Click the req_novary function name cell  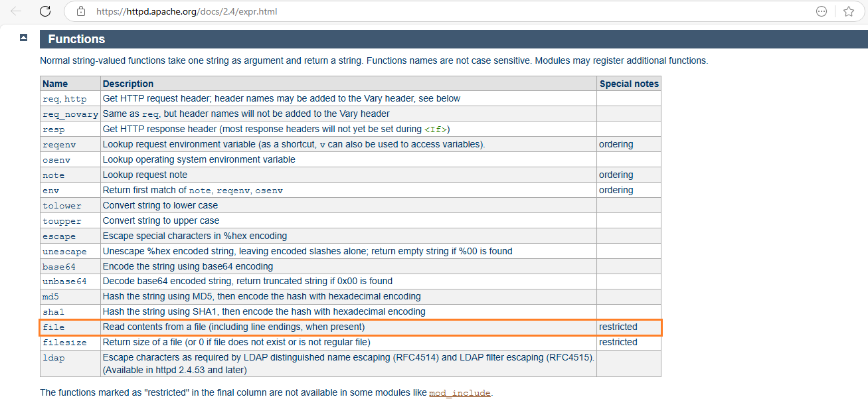[70, 114]
